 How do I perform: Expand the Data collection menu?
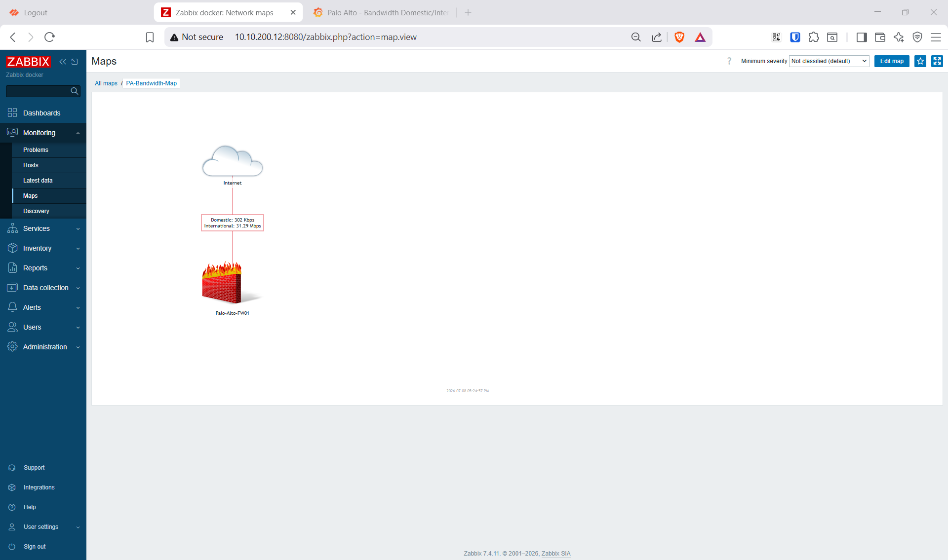click(x=43, y=288)
